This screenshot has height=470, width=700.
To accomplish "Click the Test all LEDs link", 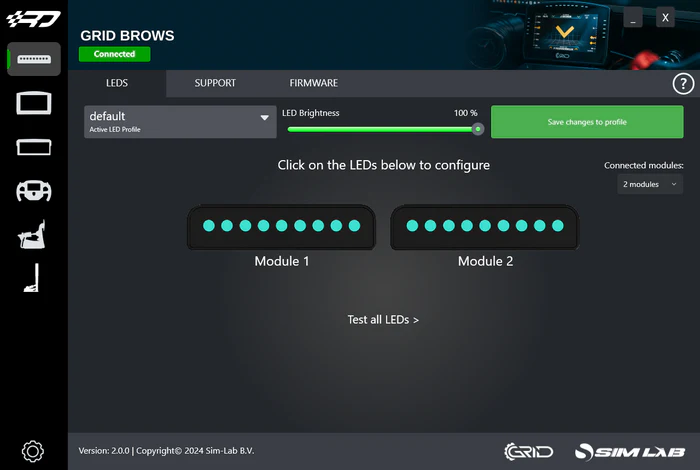I will pos(383,320).
